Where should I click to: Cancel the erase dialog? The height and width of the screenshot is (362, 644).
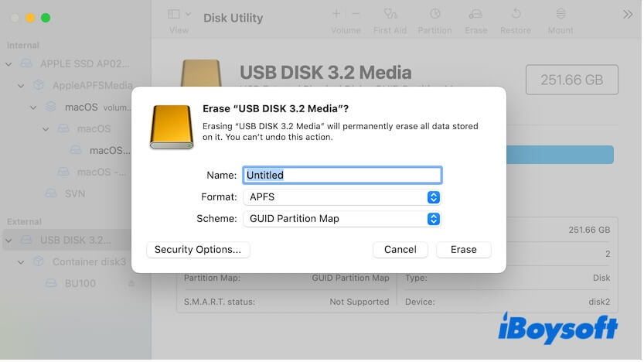[400, 250]
